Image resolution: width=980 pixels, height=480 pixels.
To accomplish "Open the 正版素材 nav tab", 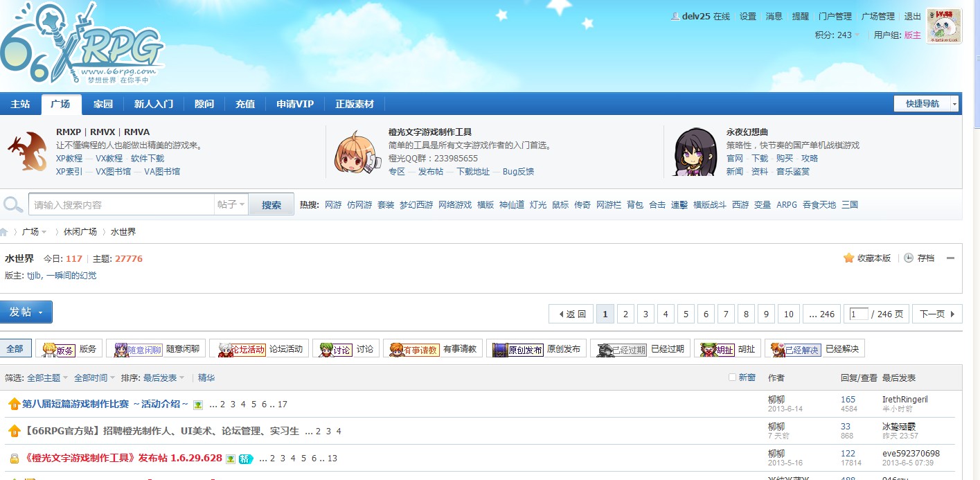I will pos(355,105).
